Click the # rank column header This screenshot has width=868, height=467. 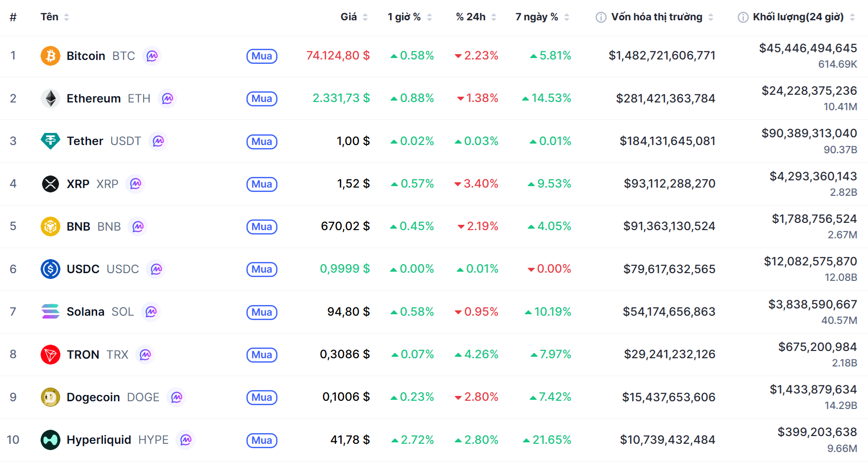click(13, 17)
